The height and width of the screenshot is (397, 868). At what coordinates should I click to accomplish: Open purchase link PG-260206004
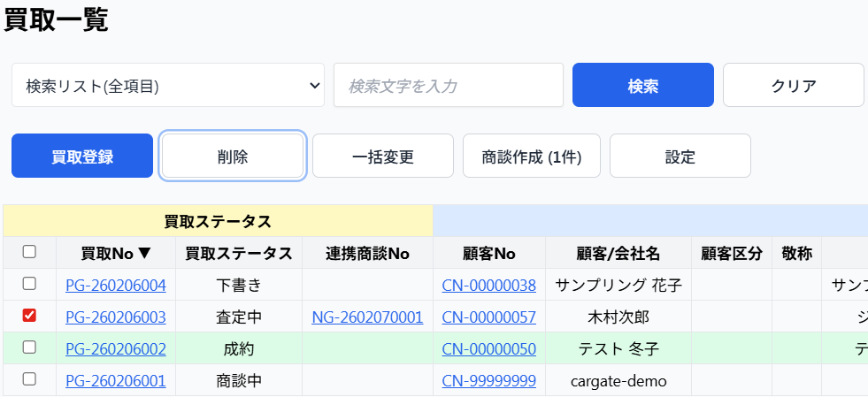point(116,285)
